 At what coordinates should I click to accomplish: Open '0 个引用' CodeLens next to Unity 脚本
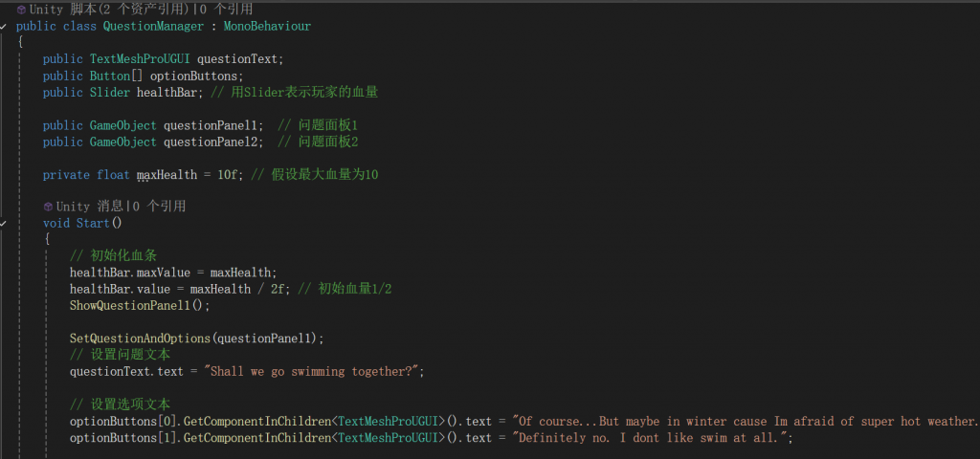pos(227,10)
